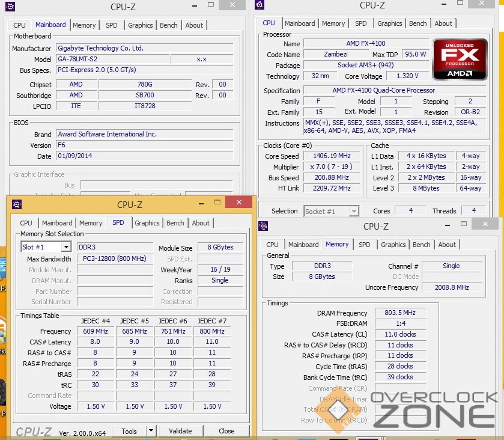
Task: Click the Week/Year '16 / 19' value
Action: coord(220,269)
